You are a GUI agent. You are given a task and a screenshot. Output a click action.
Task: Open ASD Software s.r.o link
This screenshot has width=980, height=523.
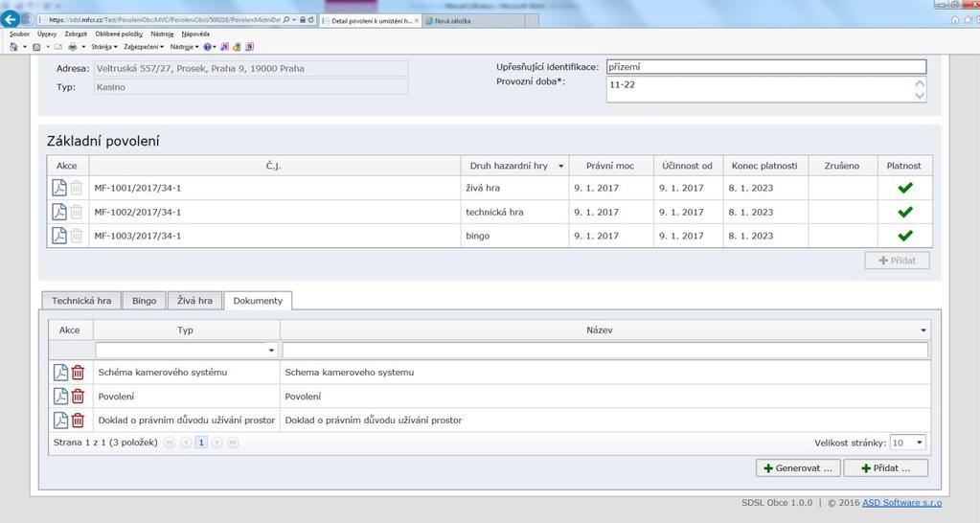901,502
